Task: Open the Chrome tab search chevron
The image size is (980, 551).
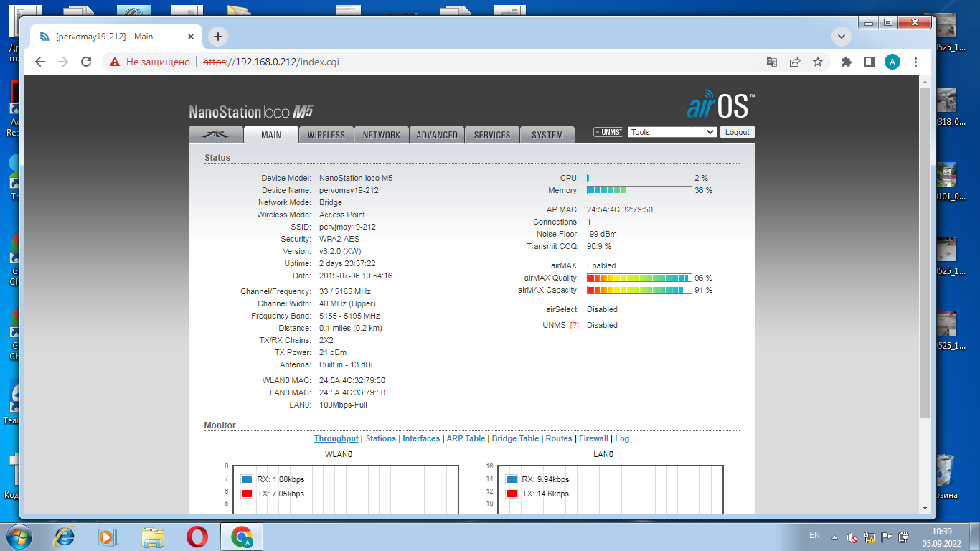Action: (841, 37)
